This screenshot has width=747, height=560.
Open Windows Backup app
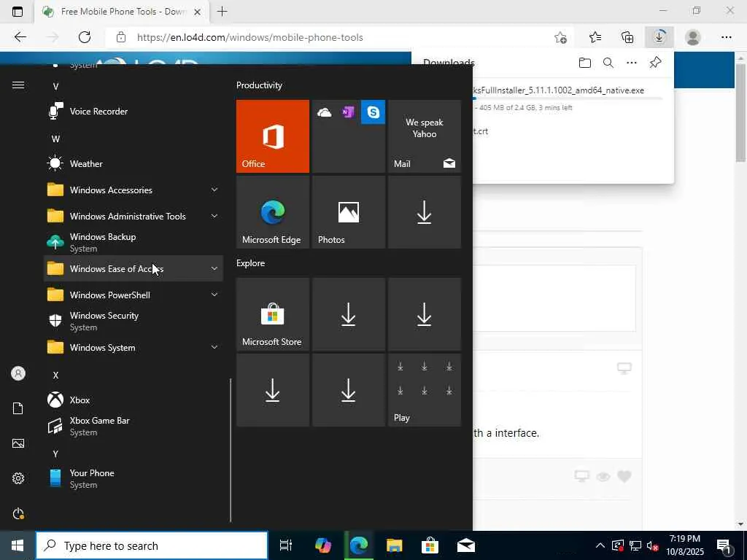tap(133, 242)
